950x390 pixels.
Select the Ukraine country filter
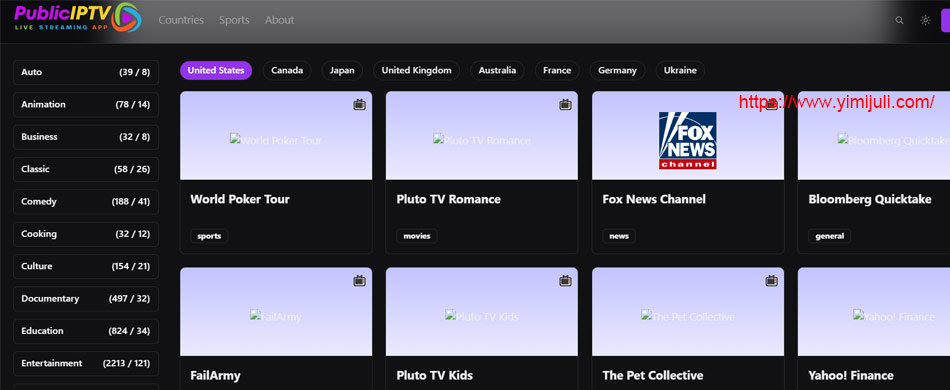(x=680, y=70)
